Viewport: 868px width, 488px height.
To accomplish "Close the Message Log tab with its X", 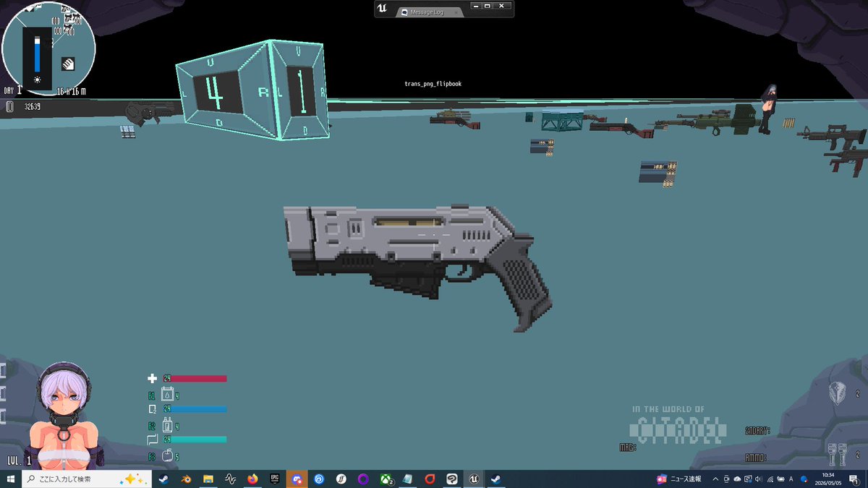I will [456, 12].
